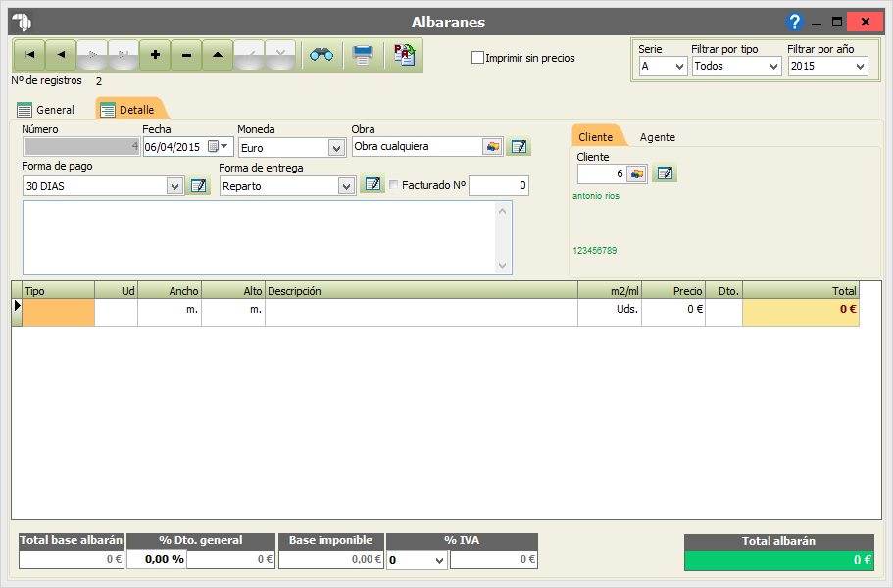893x588 pixels.
Task: Edit Forma de pago notepad icon
Action: point(198,185)
